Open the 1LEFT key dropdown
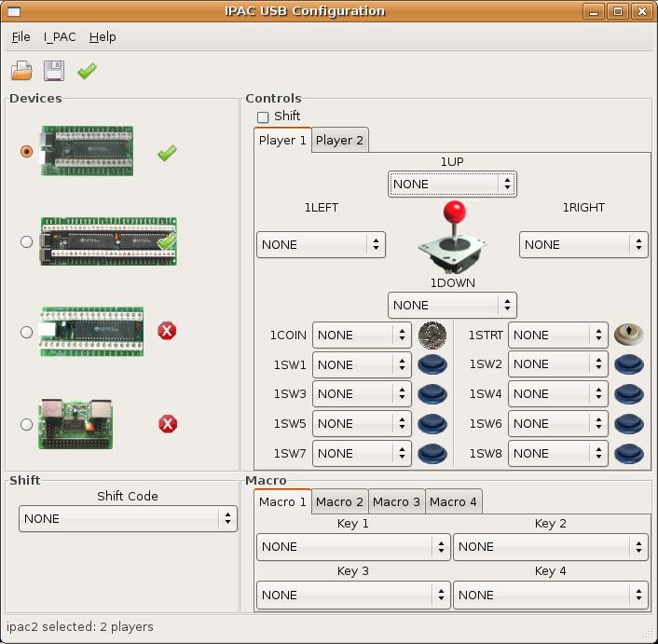658x644 pixels. [x=321, y=244]
